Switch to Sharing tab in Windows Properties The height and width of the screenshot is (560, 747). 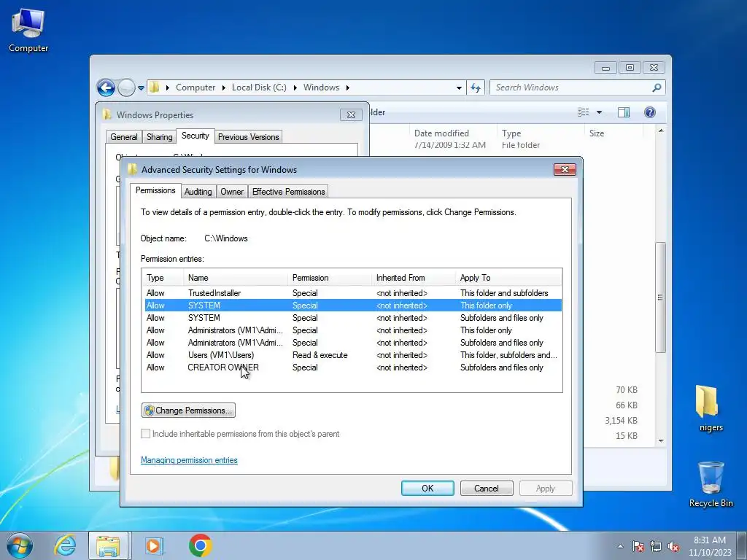[159, 137]
